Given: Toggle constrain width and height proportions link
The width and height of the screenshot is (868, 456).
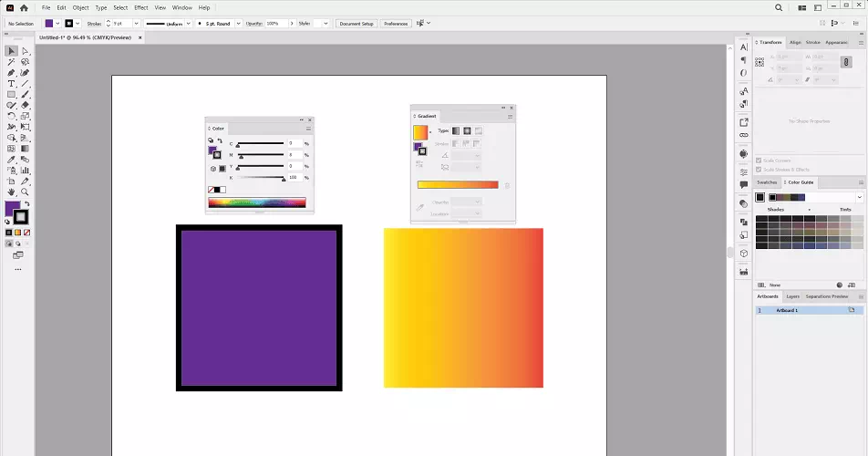Looking at the screenshot, I should 846,62.
